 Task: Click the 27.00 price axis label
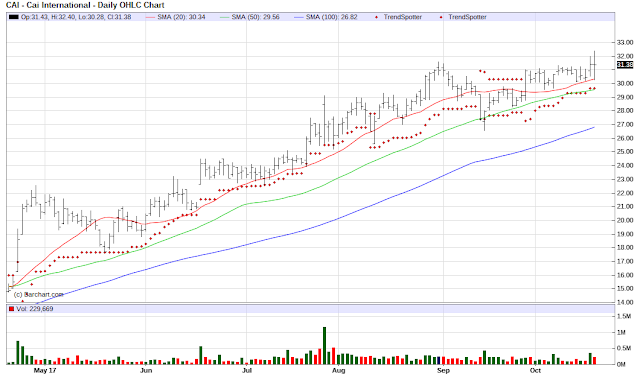625,124
